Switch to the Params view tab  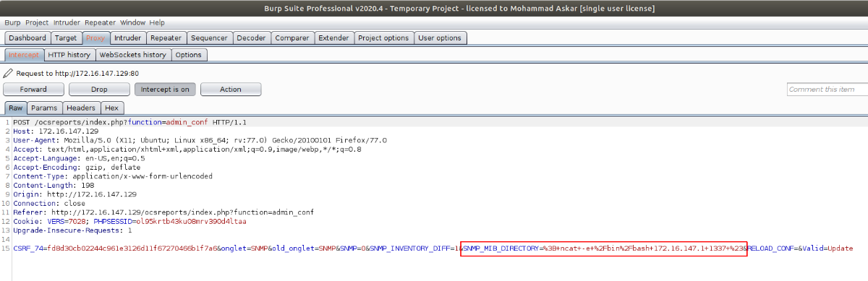point(45,108)
